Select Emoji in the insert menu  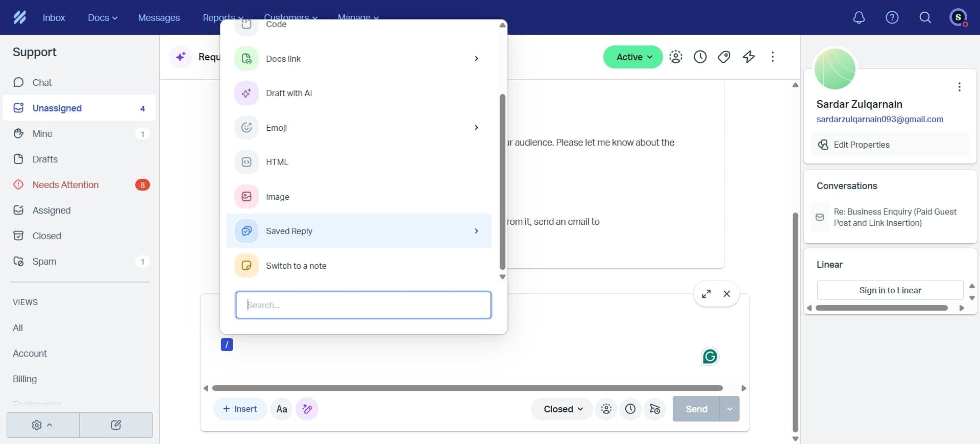coord(359,128)
